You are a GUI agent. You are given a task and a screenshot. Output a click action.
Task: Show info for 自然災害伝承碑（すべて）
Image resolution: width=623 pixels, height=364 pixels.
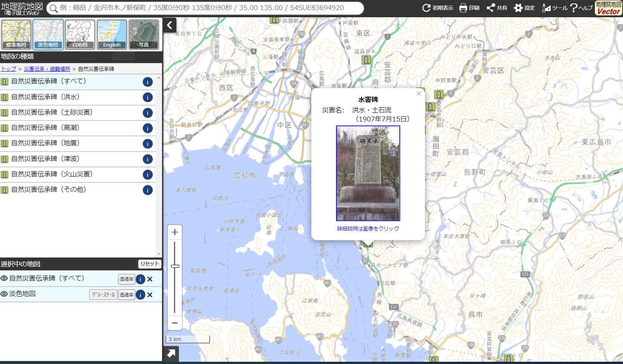click(148, 82)
